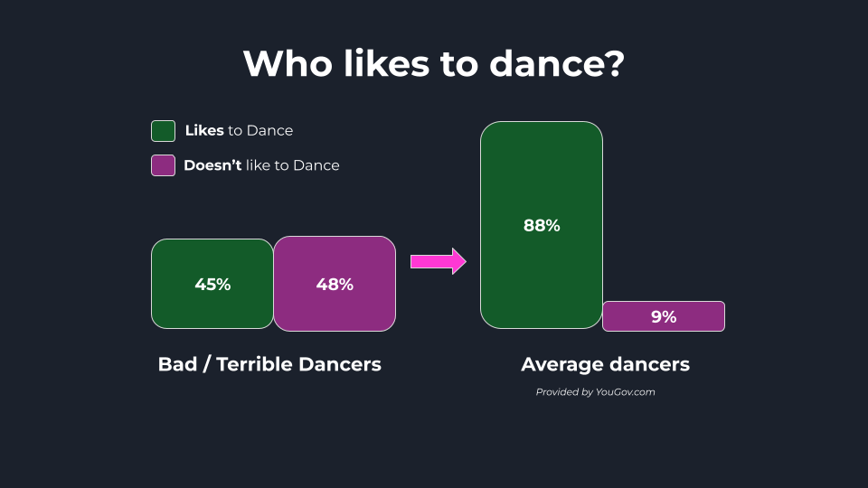
Task: Click the "Likes to Dance" legend label
Action: click(x=239, y=131)
